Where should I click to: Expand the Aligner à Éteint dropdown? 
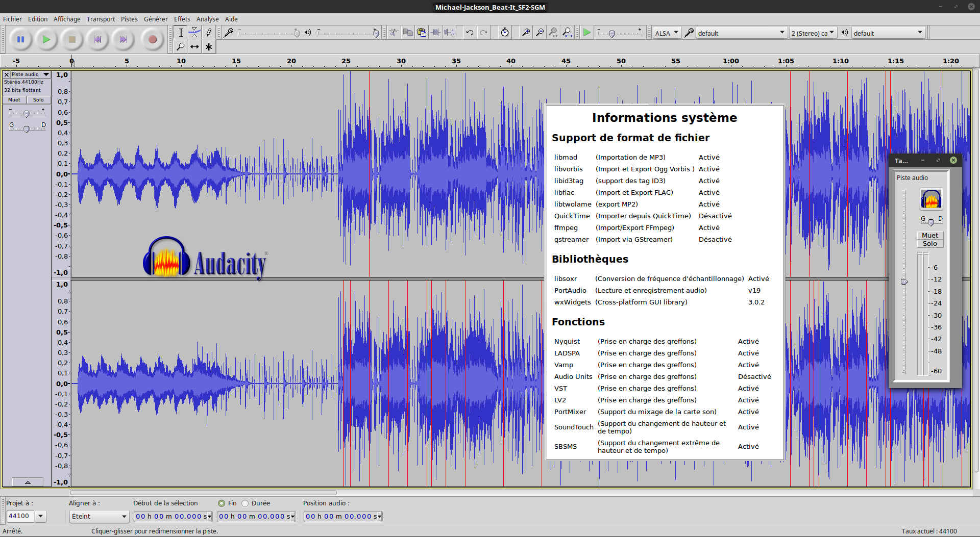coord(99,517)
